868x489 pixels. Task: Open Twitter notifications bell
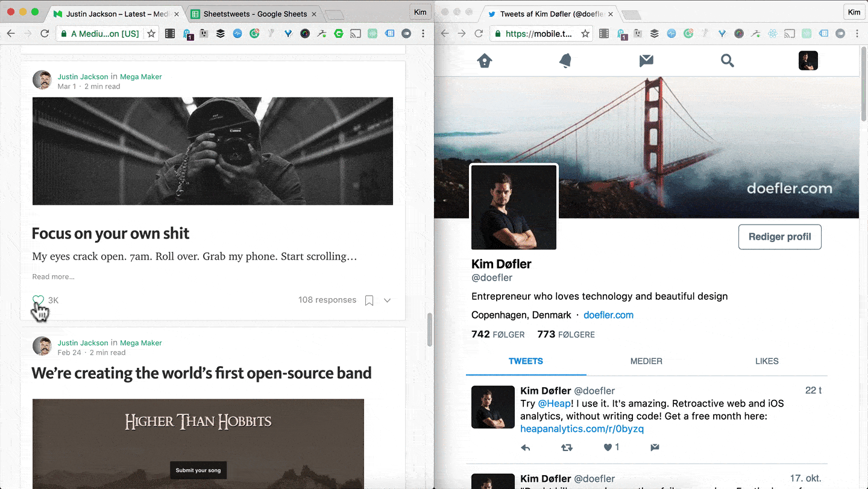click(565, 60)
